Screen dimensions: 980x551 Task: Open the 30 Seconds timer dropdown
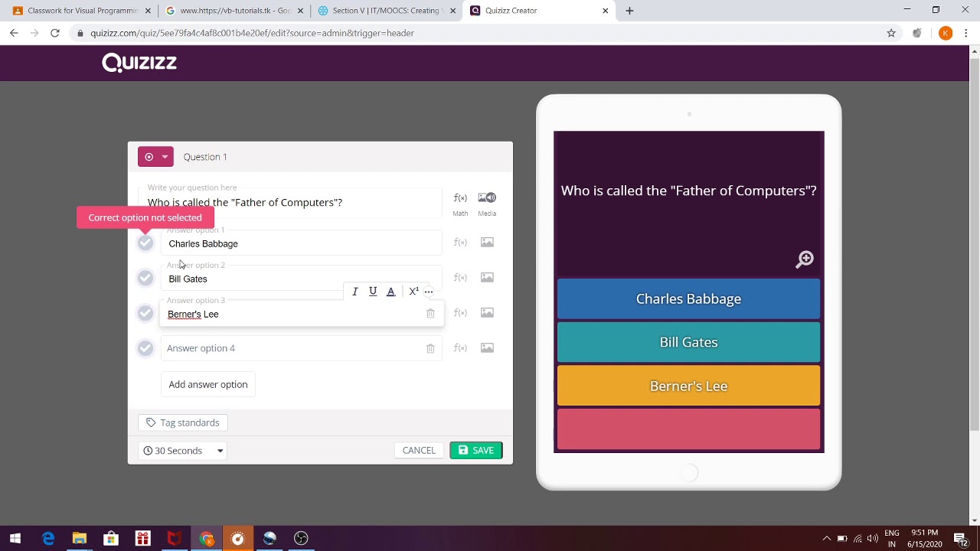tap(182, 450)
